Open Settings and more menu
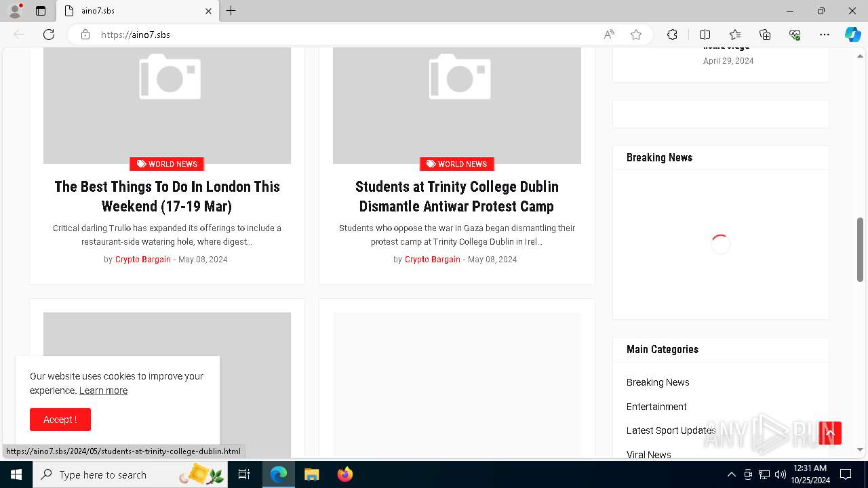 pyautogui.click(x=825, y=35)
